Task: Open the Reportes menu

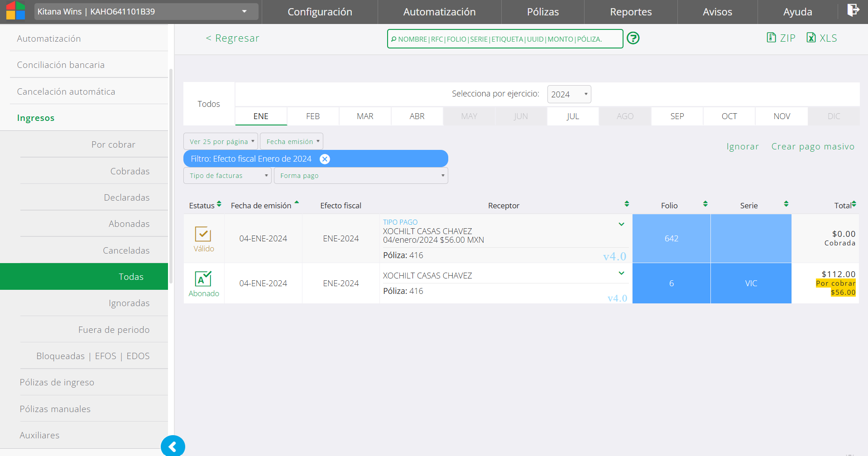Action: (631, 12)
